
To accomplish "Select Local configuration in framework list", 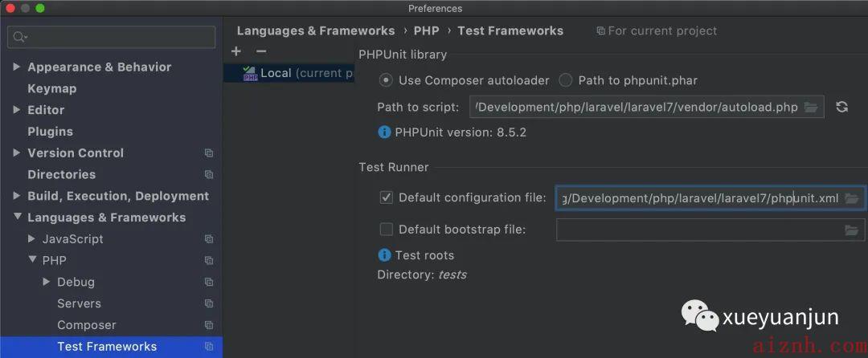I will coord(289,74).
